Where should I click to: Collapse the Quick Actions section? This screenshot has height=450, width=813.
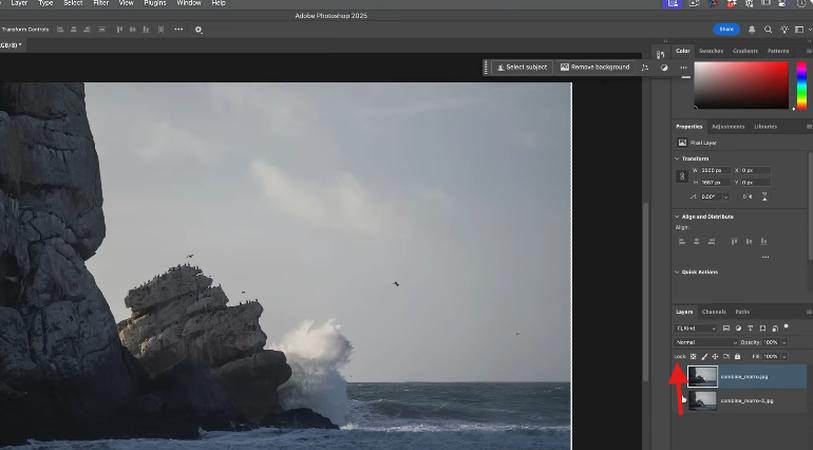[x=677, y=272]
